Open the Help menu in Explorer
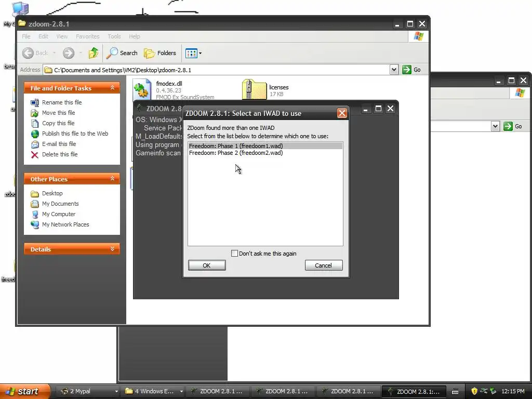The image size is (532, 399). pos(134,36)
